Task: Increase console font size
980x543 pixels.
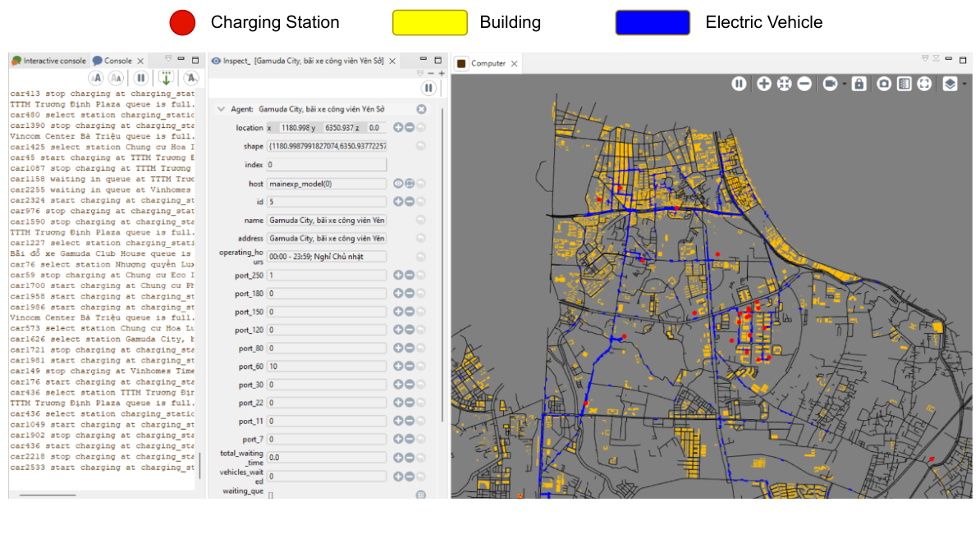Action: pyautogui.click(x=96, y=78)
